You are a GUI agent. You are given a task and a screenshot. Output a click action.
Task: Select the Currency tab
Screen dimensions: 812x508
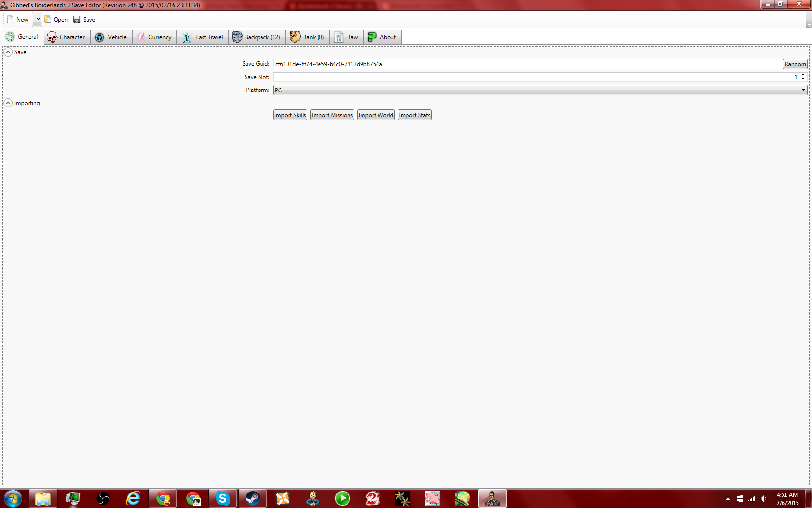pyautogui.click(x=154, y=37)
